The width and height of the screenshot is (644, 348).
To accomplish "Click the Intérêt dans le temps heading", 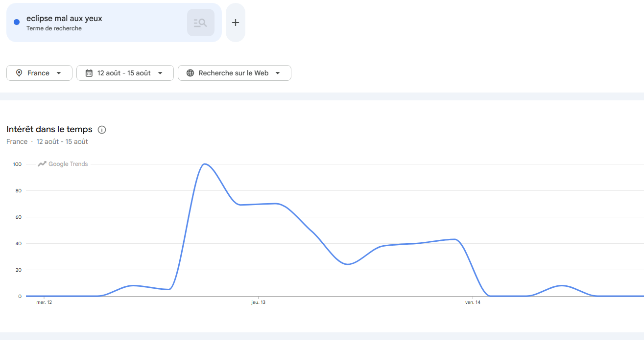I will click(49, 129).
